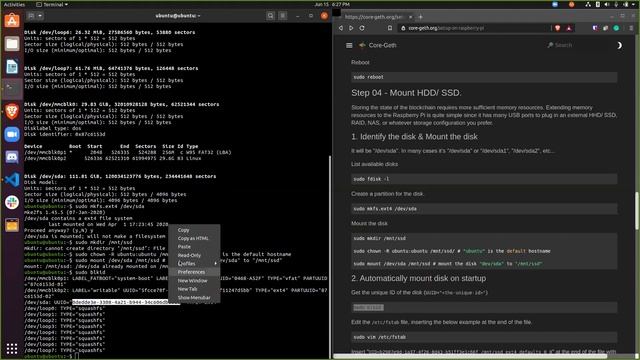The height and width of the screenshot is (360, 640).
Task: Show the applications grid
Action: tap(12, 348)
